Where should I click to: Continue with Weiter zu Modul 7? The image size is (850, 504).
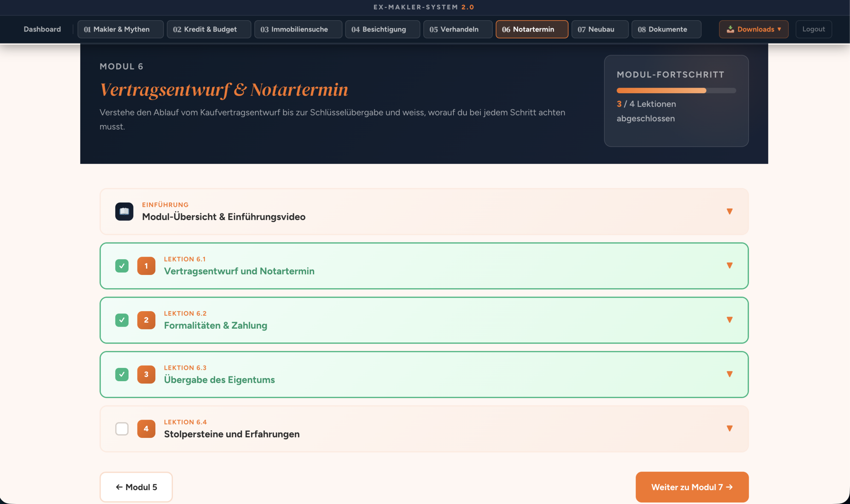tap(692, 487)
